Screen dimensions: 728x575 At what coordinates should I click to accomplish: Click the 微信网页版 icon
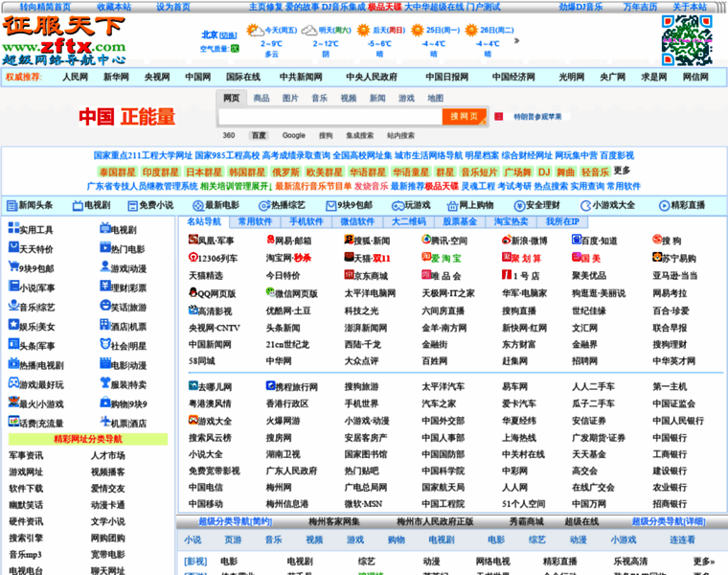[271, 291]
